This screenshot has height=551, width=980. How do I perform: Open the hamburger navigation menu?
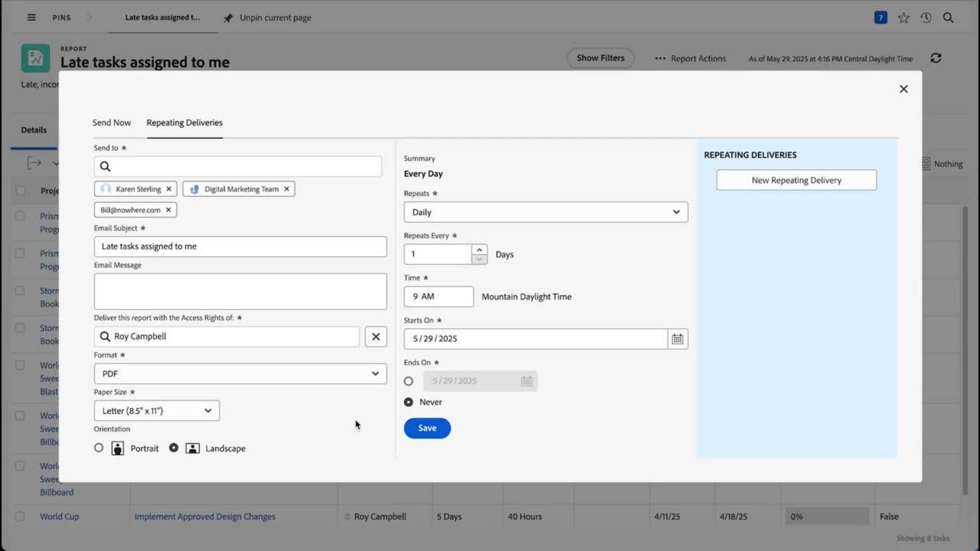click(31, 17)
